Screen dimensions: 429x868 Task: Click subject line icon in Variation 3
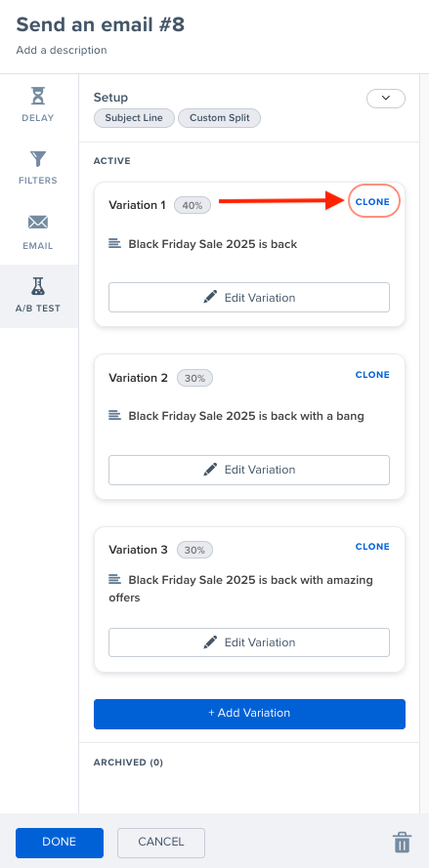click(x=114, y=579)
